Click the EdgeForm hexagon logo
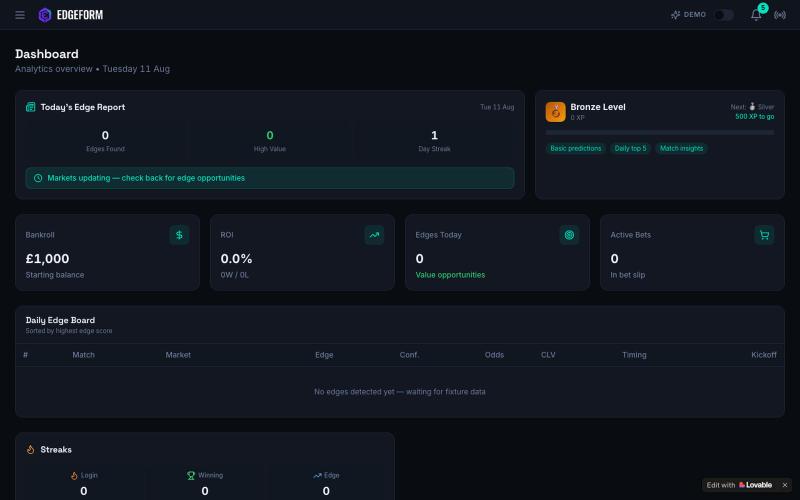The width and height of the screenshot is (800, 500). coord(45,15)
